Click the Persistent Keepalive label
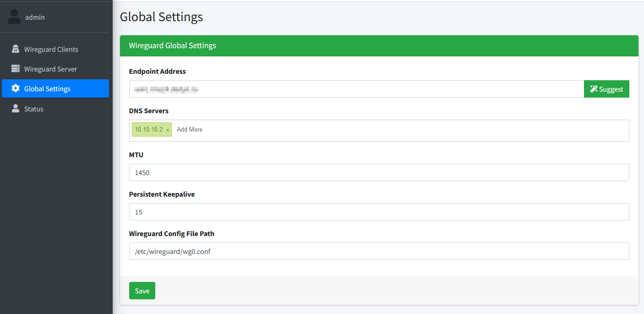 pos(162,194)
